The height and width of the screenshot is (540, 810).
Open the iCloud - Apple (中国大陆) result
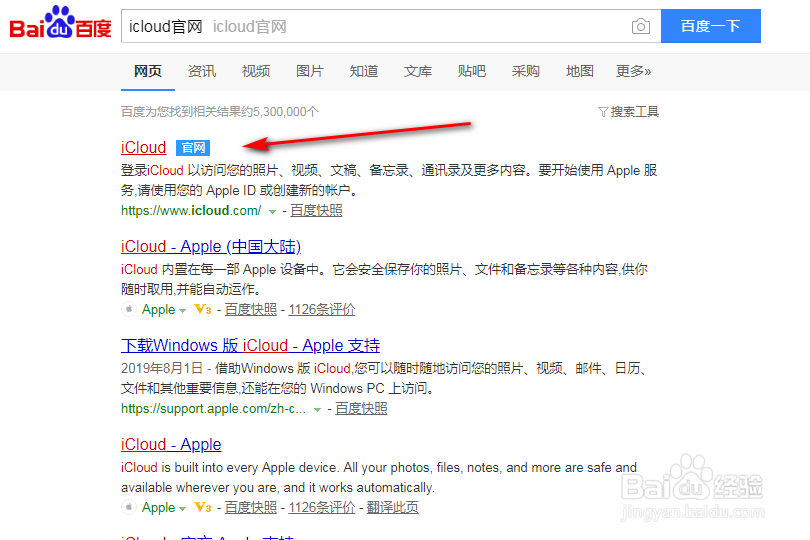pos(211,246)
